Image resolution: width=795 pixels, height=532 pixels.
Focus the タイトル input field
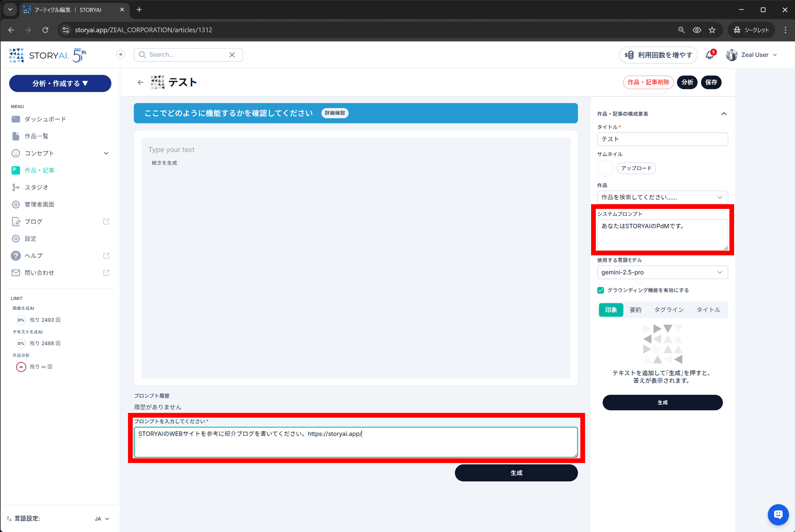(x=662, y=139)
